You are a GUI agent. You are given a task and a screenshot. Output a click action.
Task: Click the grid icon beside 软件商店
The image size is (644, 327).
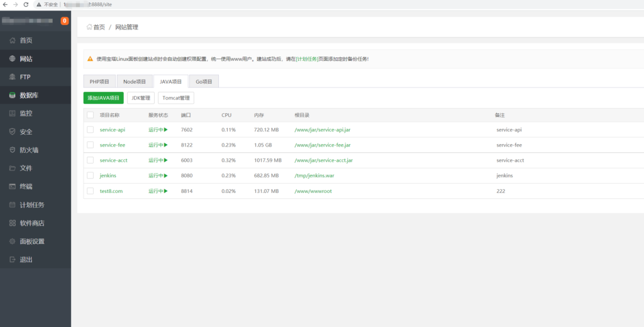[13, 223]
